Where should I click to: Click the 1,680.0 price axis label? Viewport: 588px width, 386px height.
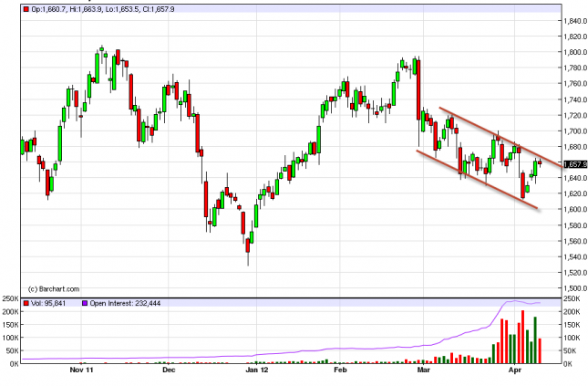pyautogui.click(x=575, y=147)
